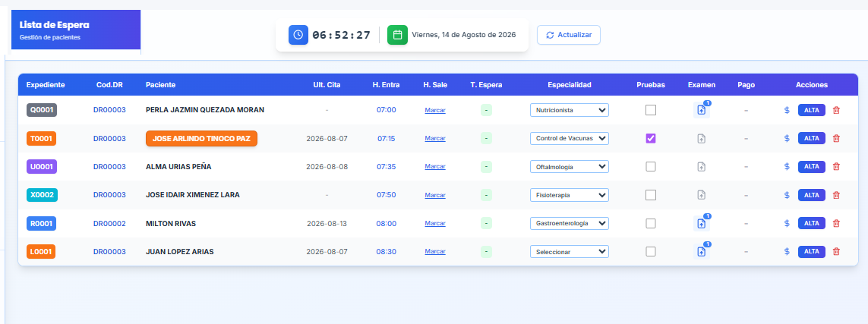
Task: Click Marcar exit time for the 07:00 entry
Action: (x=435, y=110)
